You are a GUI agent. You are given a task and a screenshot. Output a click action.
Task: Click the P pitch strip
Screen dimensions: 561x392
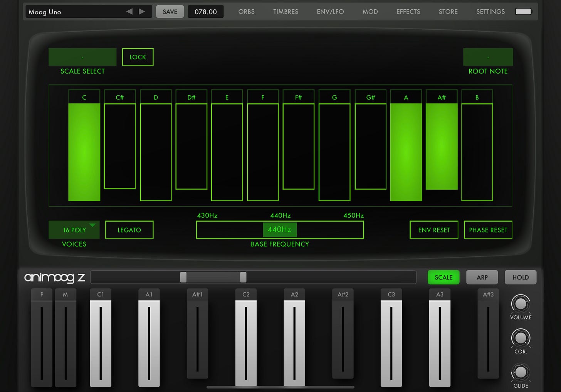click(x=42, y=338)
